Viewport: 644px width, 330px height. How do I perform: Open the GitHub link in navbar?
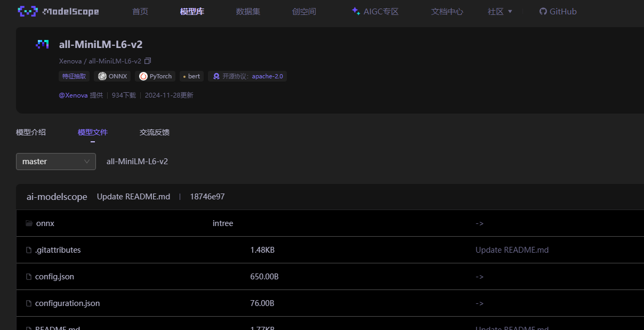point(558,11)
